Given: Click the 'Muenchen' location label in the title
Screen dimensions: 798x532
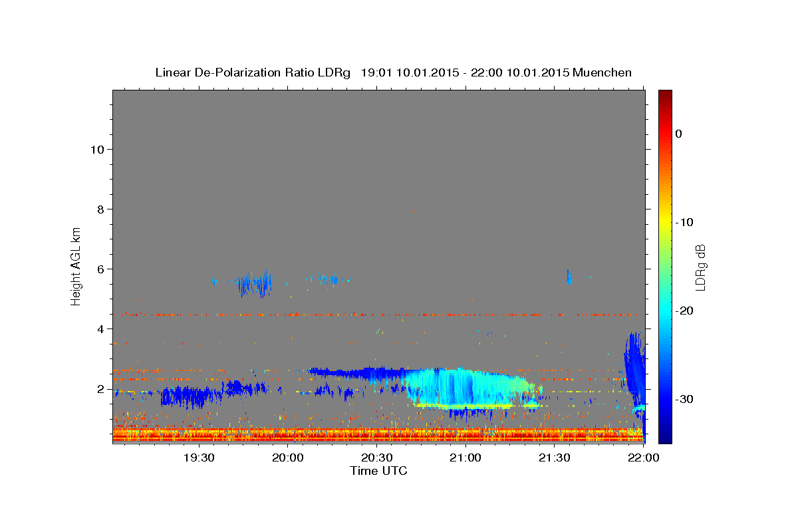Looking at the screenshot, I should (602, 72).
